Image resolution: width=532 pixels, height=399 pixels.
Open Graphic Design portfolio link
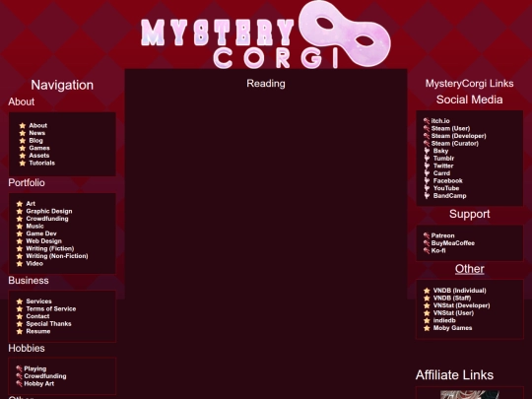click(49, 211)
